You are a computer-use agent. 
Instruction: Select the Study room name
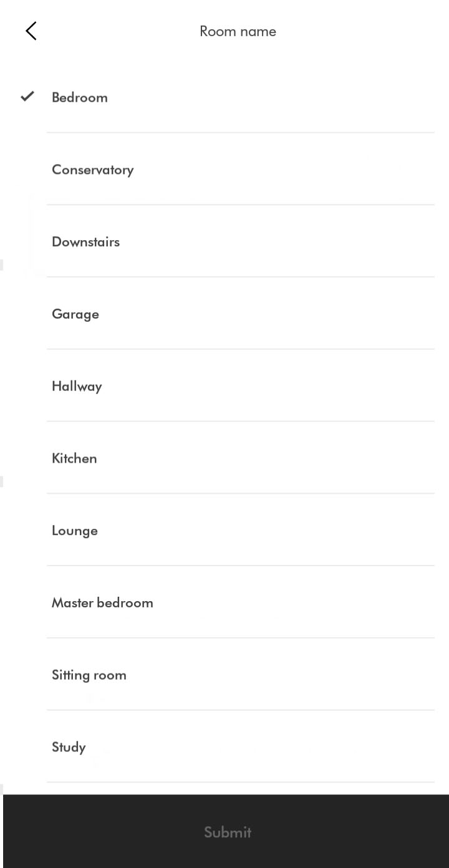tap(224, 747)
